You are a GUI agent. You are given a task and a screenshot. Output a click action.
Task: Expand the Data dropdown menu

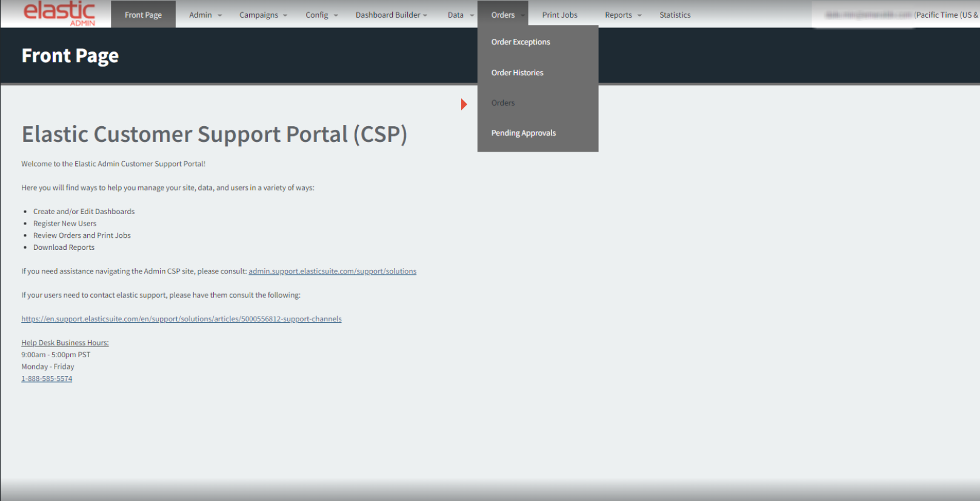click(461, 15)
